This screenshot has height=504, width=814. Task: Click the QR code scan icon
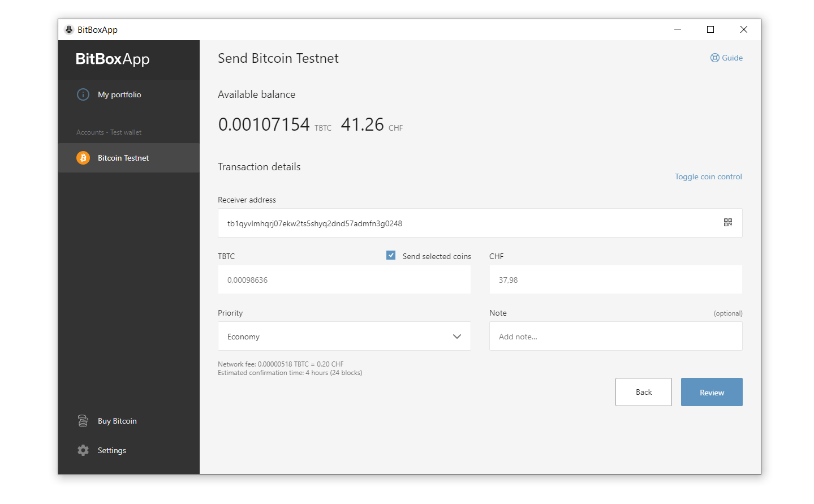(x=727, y=223)
